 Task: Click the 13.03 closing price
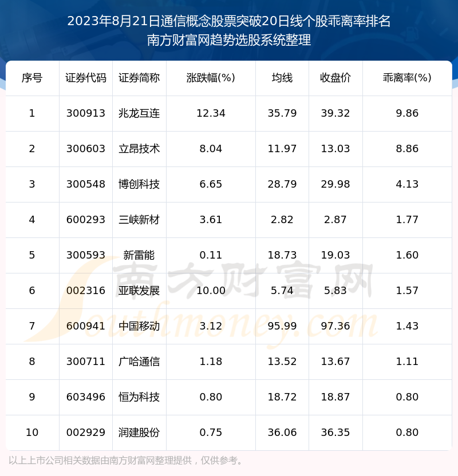[x=335, y=149]
